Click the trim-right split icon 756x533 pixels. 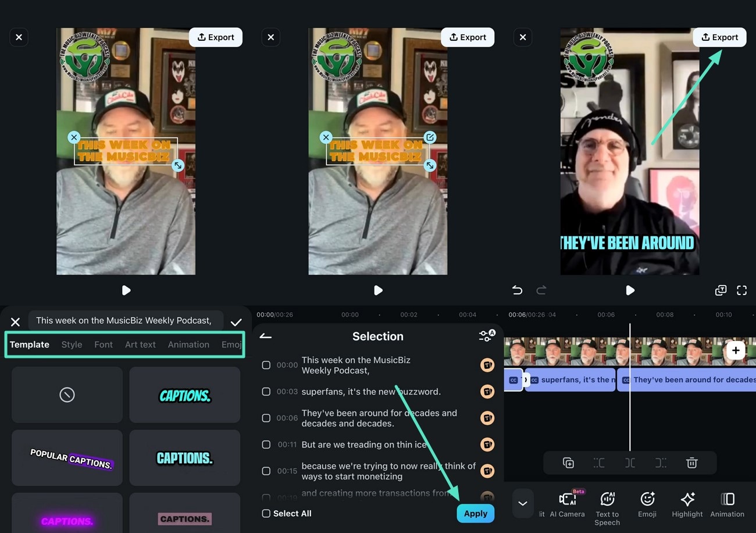(661, 463)
